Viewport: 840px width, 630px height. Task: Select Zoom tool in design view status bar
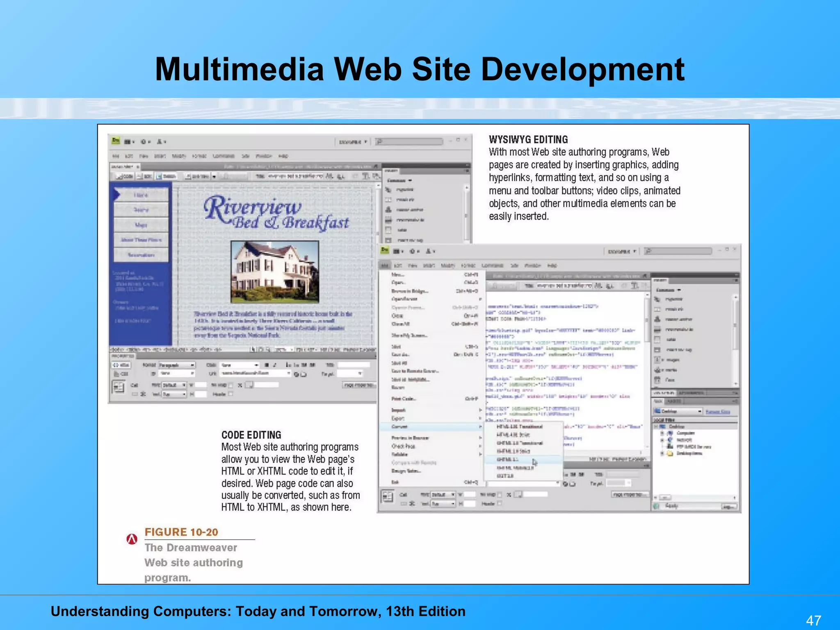[267, 349]
